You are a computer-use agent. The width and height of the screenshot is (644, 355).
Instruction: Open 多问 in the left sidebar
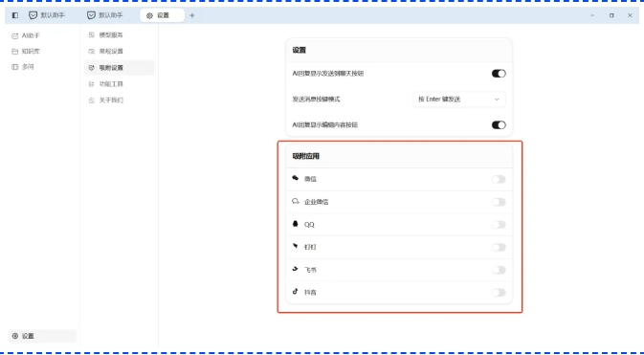(23, 67)
